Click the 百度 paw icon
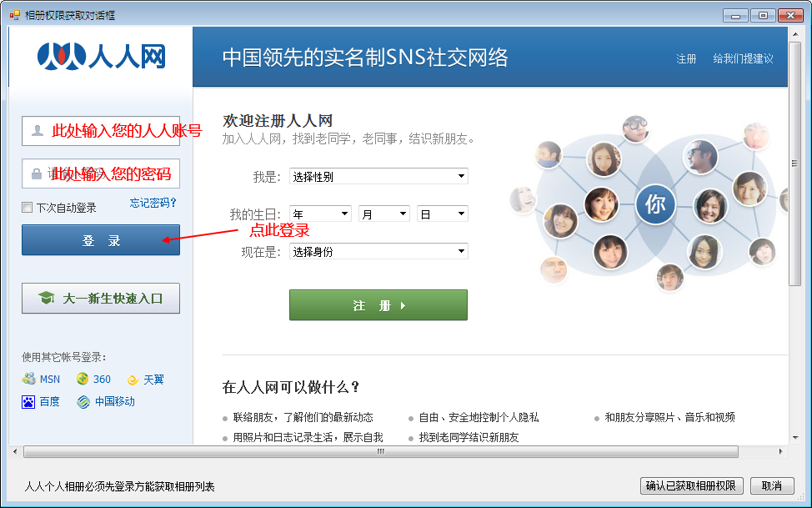The height and width of the screenshot is (508, 812). [28, 402]
